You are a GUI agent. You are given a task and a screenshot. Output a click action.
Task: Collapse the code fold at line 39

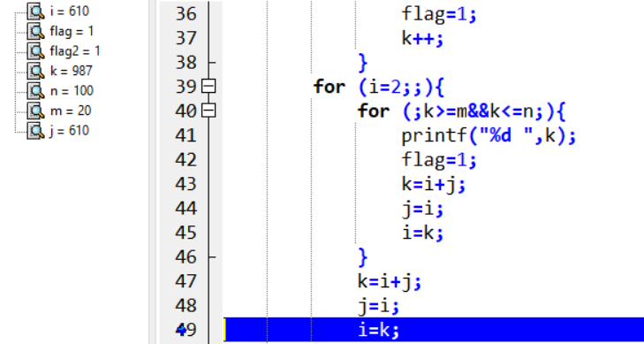208,87
